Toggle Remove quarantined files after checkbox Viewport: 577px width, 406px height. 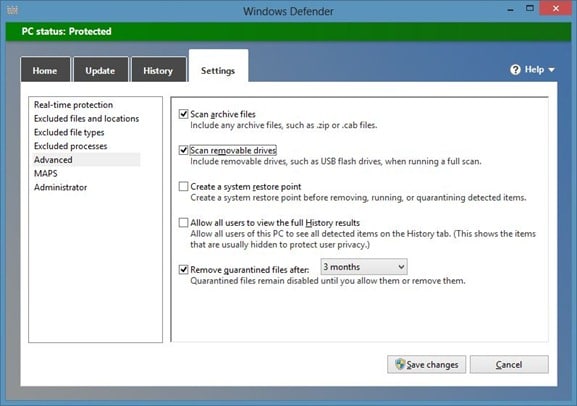183,269
